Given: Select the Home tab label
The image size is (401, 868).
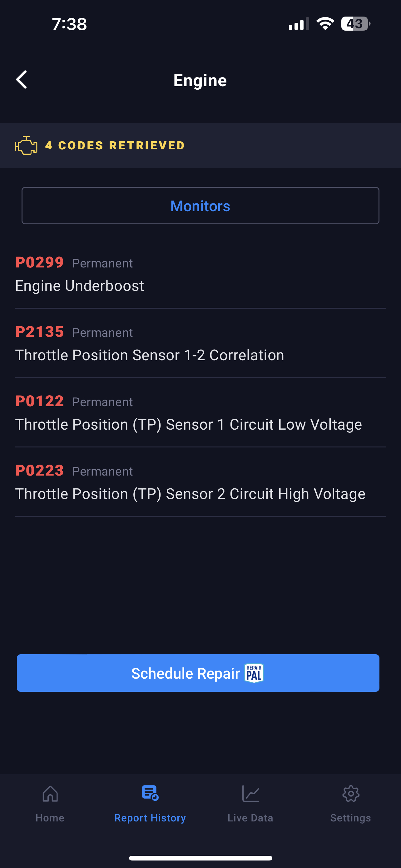Looking at the screenshot, I should click(50, 818).
